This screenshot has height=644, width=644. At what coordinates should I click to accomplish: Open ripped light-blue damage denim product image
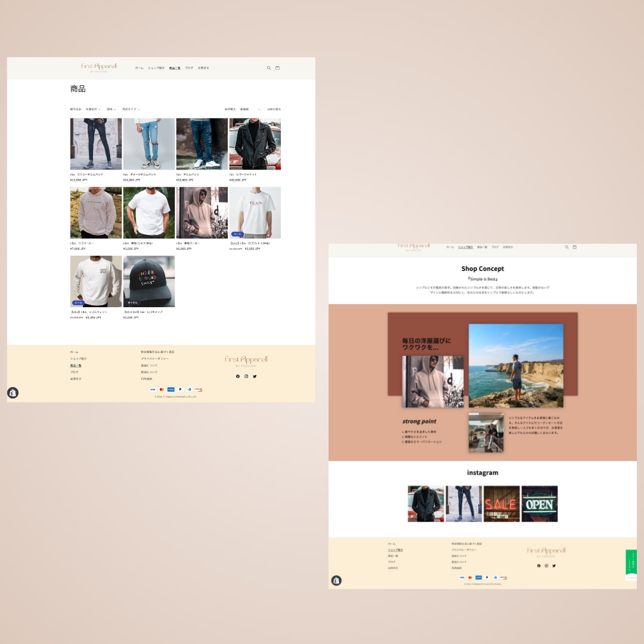(x=149, y=144)
